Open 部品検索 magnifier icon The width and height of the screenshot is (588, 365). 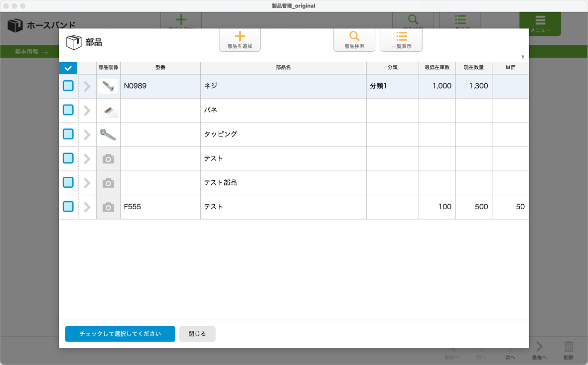click(354, 36)
